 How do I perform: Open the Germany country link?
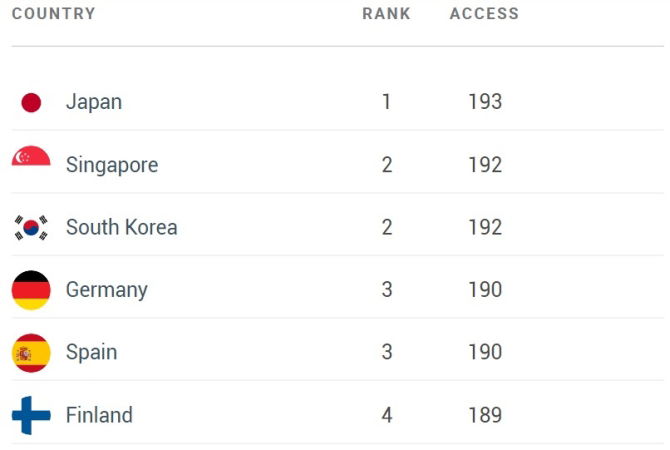(x=106, y=290)
